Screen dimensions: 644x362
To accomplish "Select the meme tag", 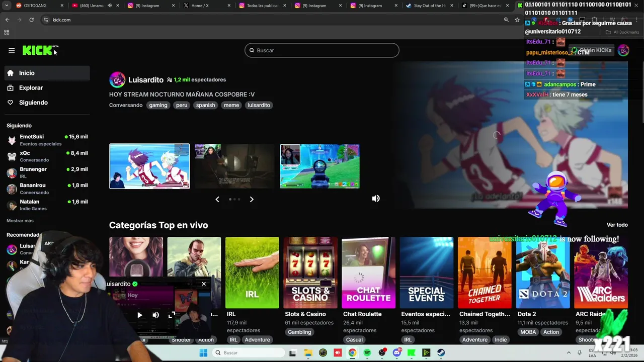I will [231, 105].
